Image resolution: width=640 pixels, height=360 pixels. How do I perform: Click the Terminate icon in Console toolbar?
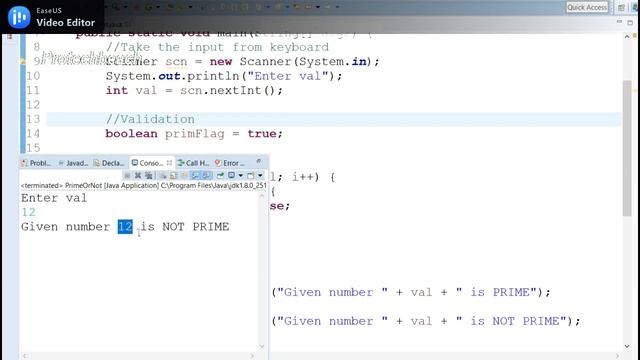pos(127,176)
